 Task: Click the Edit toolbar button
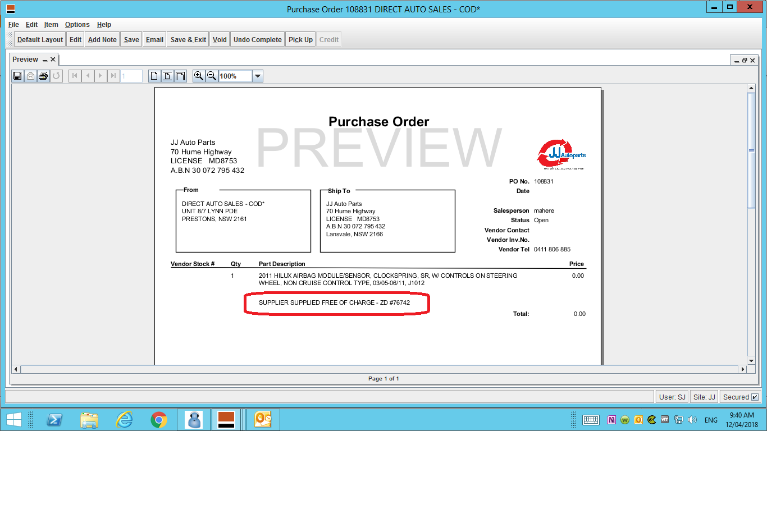tap(75, 39)
